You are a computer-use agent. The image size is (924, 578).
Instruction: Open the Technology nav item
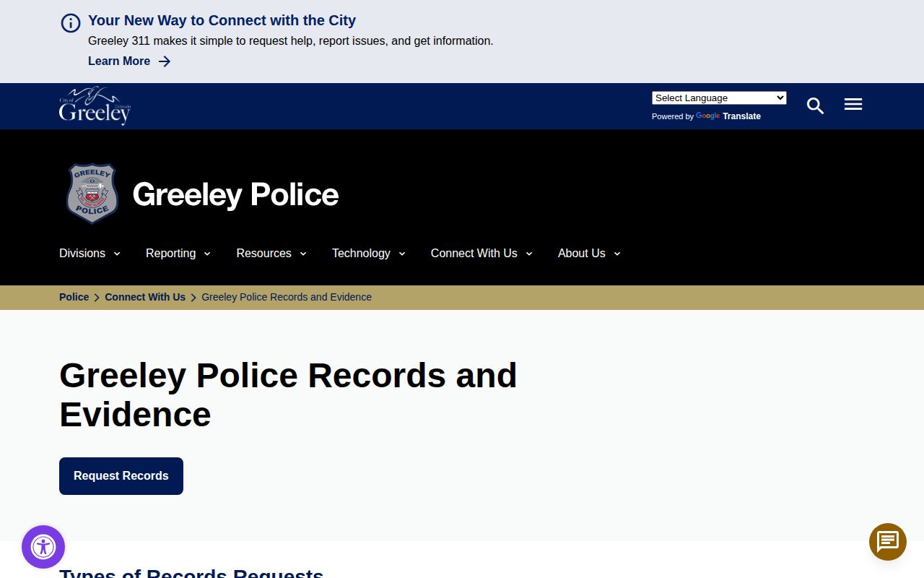pyautogui.click(x=361, y=254)
